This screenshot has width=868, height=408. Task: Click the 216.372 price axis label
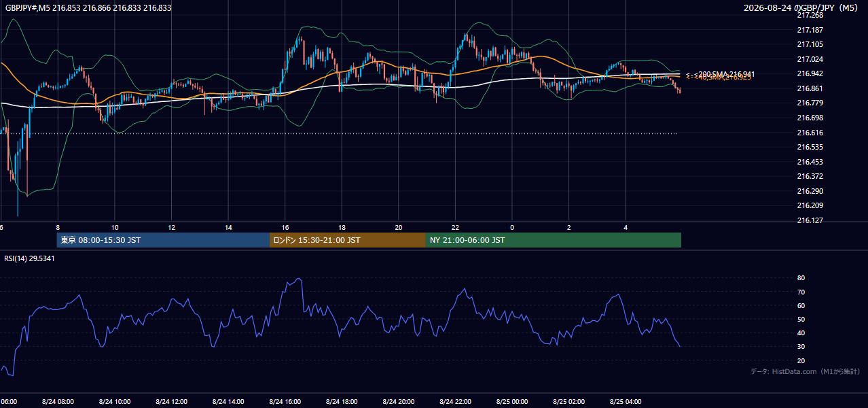point(810,176)
